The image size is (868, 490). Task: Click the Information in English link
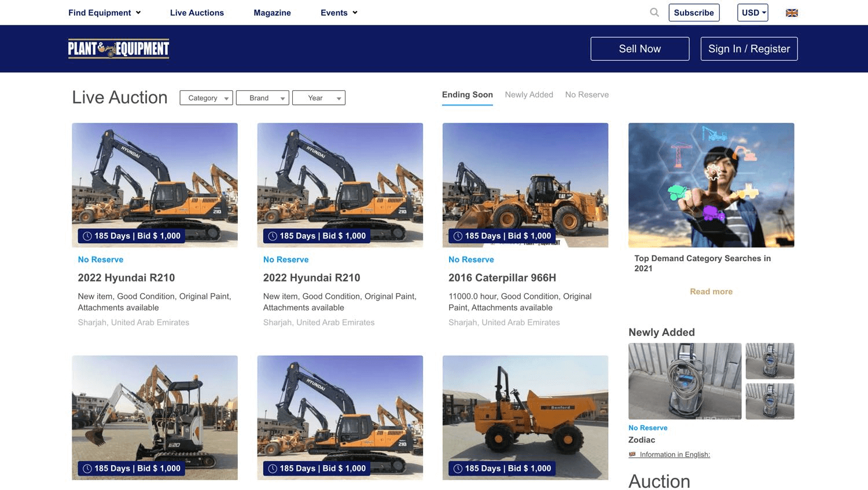click(675, 455)
